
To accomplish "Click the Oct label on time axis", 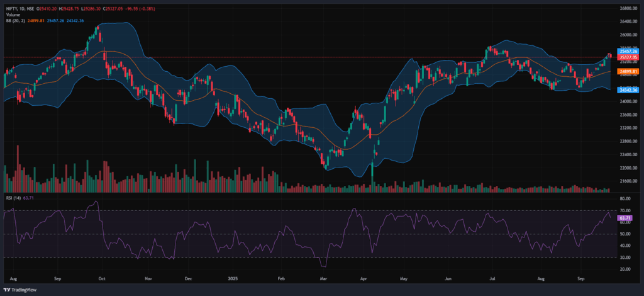I will pyautogui.click(x=103, y=276).
